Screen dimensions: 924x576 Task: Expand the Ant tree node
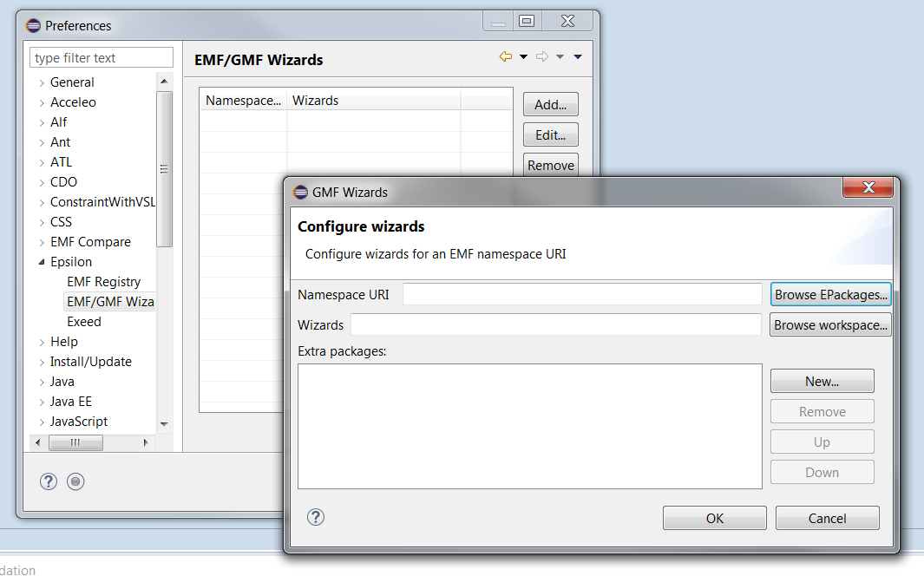42,143
